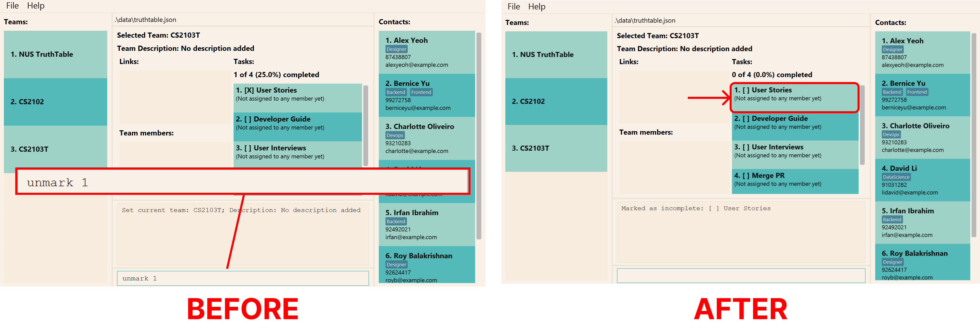This screenshot has width=980, height=331.
Task: Click Merge PR task in AFTER window
Action: (795, 182)
